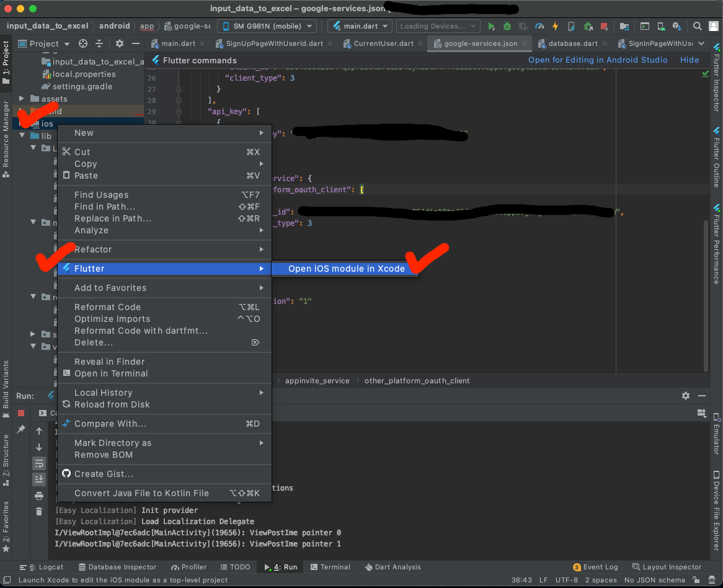Toggle scroll to end in Run console

pyautogui.click(x=39, y=479)
